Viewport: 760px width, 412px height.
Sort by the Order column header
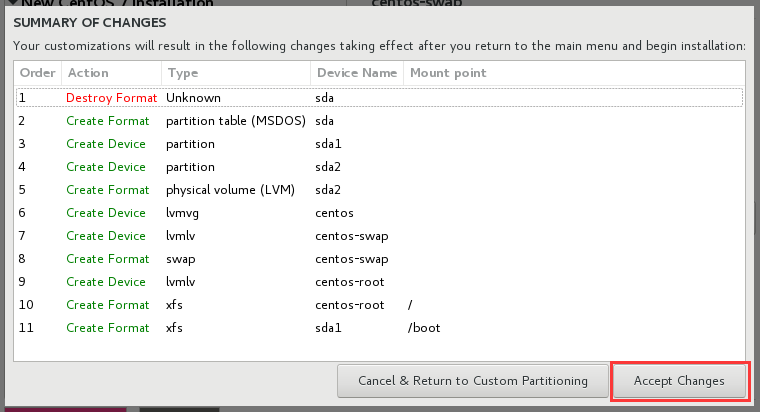[x=35, y=73]
